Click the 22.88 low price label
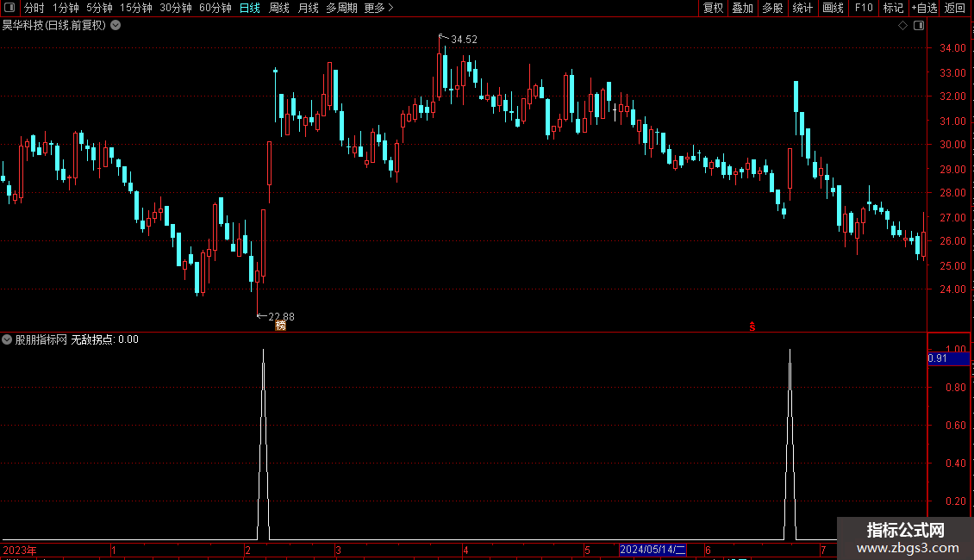Image resolution: width=974 pixels, height=560 pixels. coord(281,317)
